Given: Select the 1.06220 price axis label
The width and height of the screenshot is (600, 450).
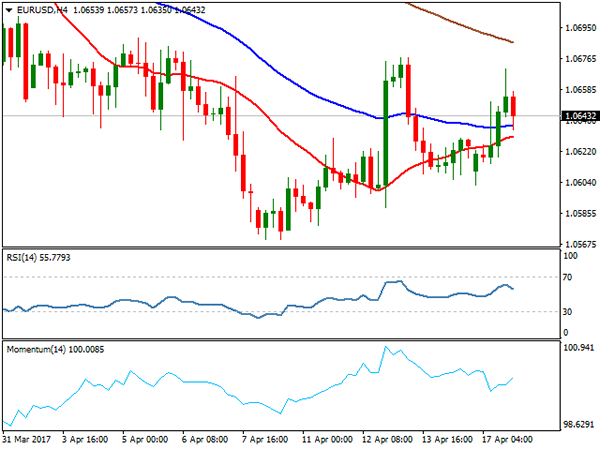Looking at the screenshot, I should [580, 152].
